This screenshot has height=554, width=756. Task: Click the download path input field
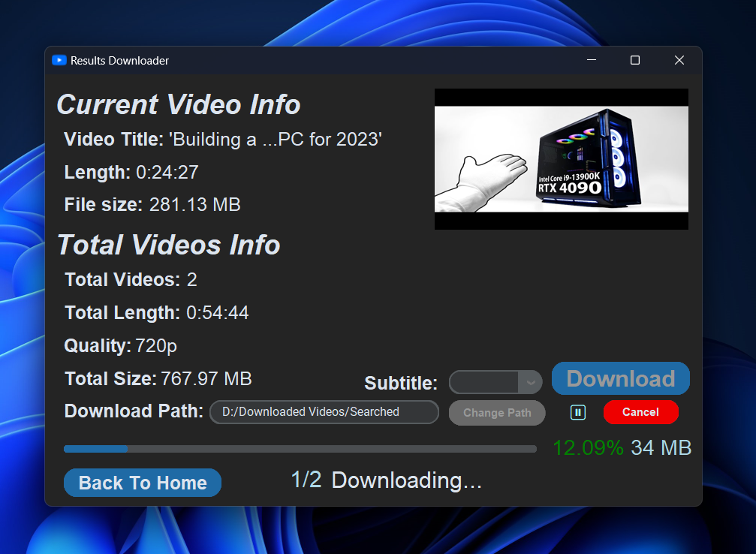324,412
